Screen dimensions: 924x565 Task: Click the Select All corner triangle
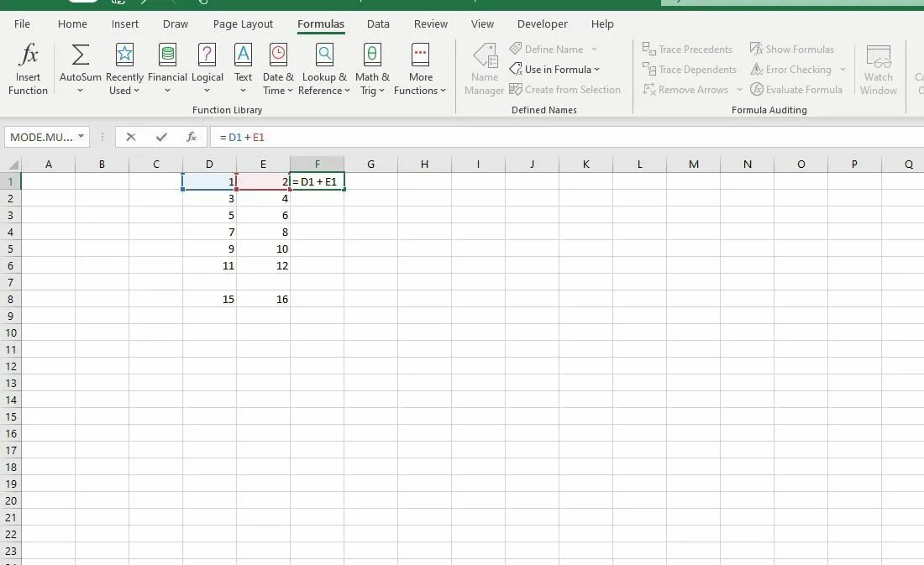pyautogui.click(x=13, y=165)
